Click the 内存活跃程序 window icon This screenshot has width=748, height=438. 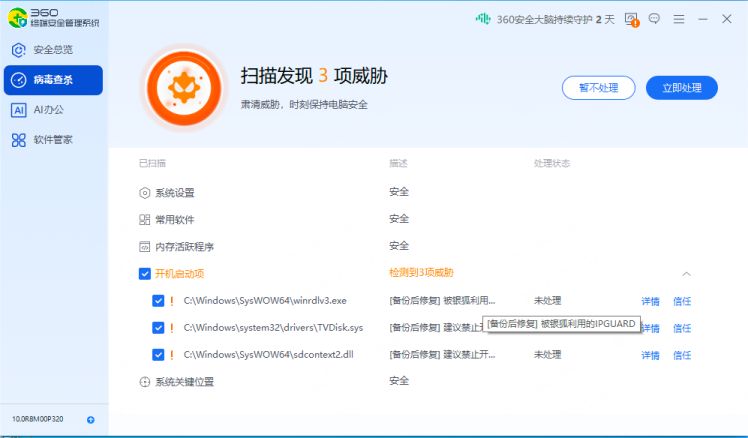[145, 247]
